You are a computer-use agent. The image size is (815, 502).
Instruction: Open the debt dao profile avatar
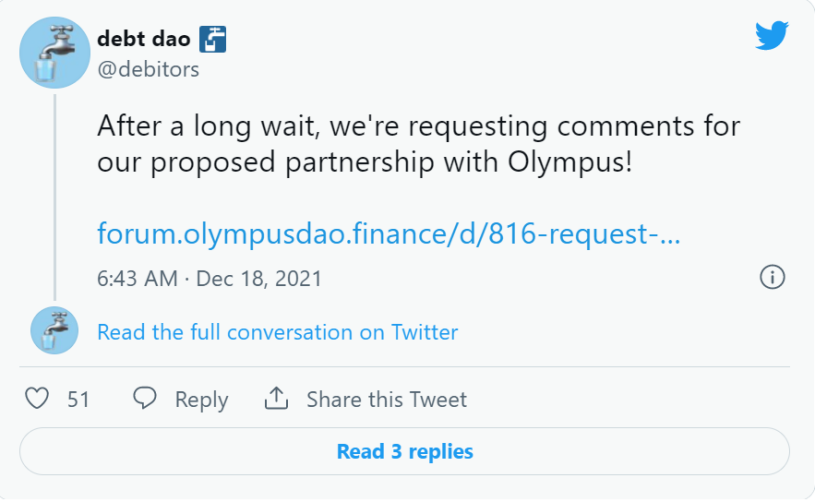point(55,52)
